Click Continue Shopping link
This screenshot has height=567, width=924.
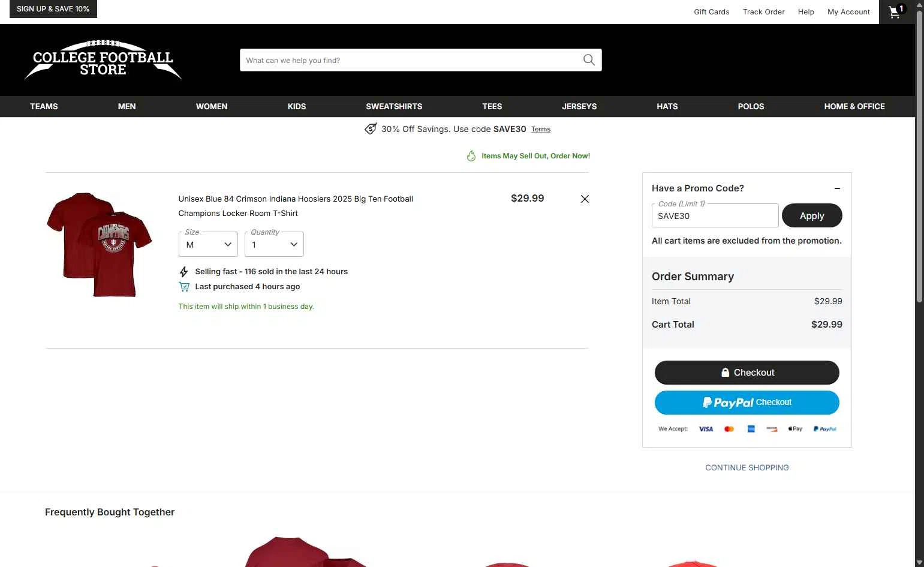pos(747,468)
